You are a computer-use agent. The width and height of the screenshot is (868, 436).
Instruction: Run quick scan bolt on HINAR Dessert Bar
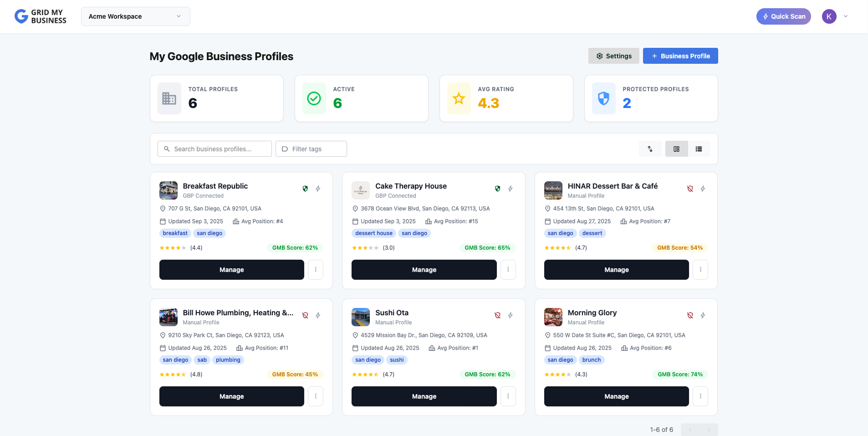coord(703,189)
